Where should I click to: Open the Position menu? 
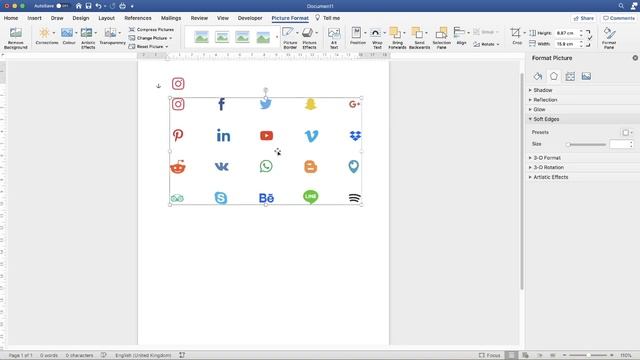click(358, 36)
